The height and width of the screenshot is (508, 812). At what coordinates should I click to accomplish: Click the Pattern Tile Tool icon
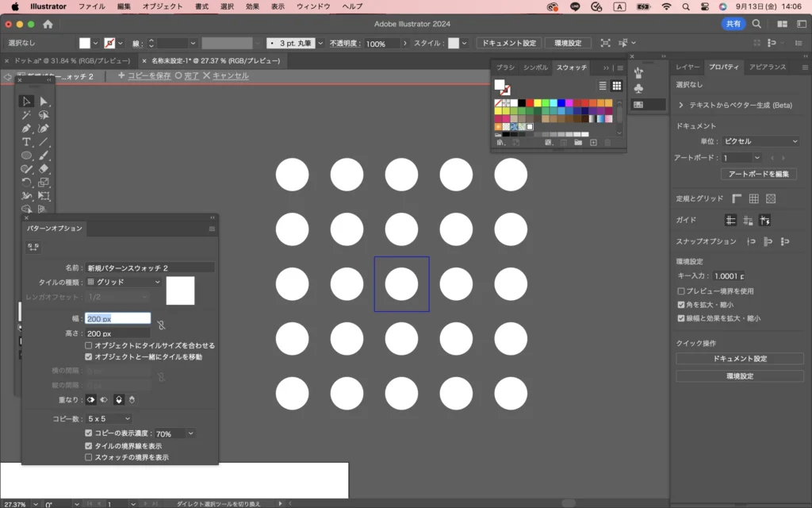tap(33, 248)
